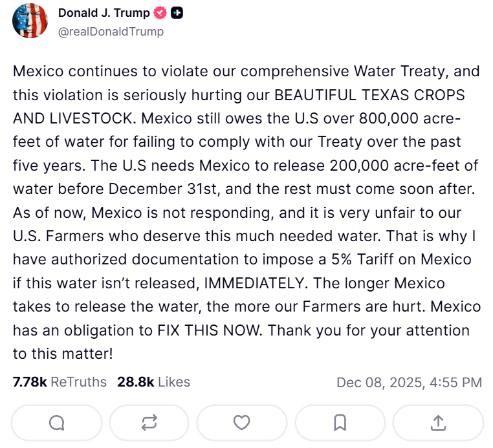View the 28.8k Likes list
Image resolution: width=493 pixels, height=448 pixels.
point(153,382)
